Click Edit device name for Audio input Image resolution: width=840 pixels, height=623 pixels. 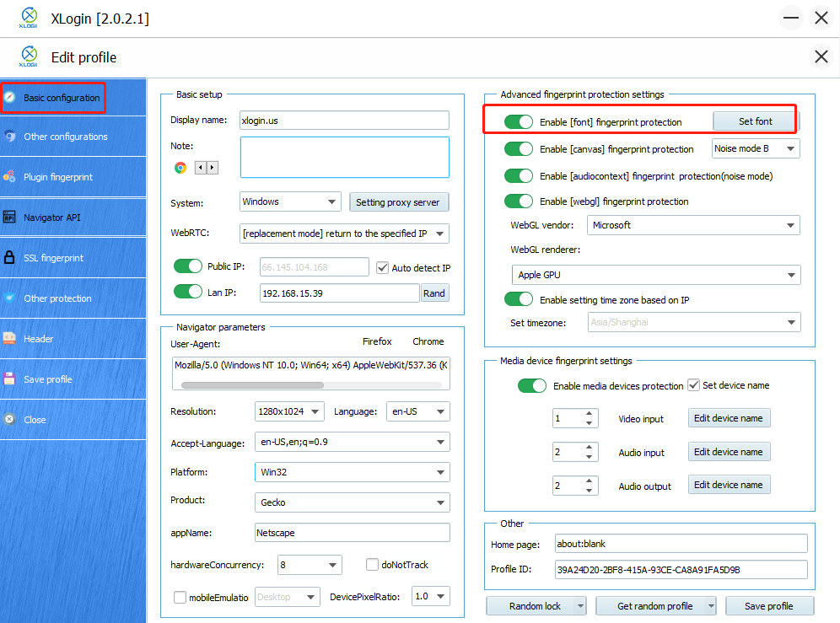729,452
